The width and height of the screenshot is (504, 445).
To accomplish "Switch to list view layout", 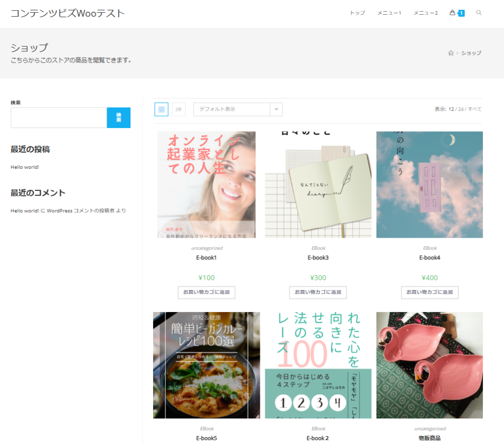I will click(x=179, y=109).
